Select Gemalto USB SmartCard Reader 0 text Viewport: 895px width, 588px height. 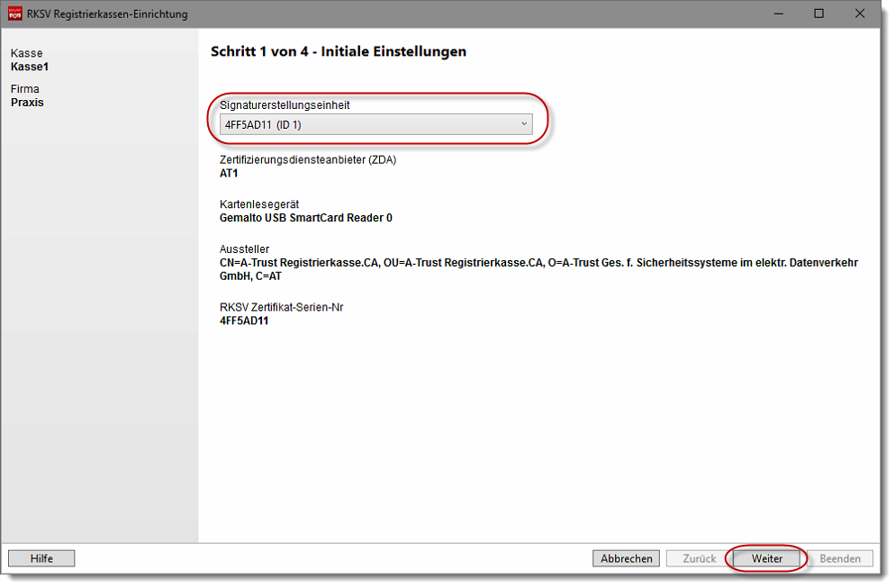point(305,218)
